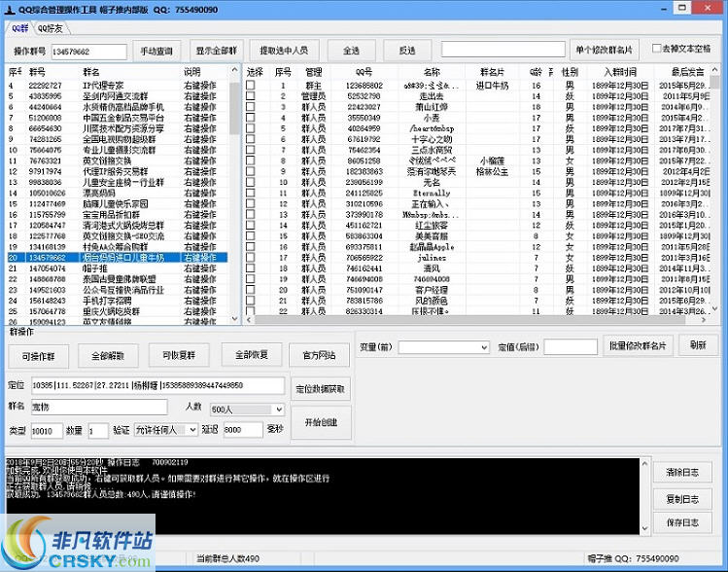Select member name 红尘旅客 in row 14
This screenshot has height=572, width=728.
pyautogui.click(x=432, y=226)
